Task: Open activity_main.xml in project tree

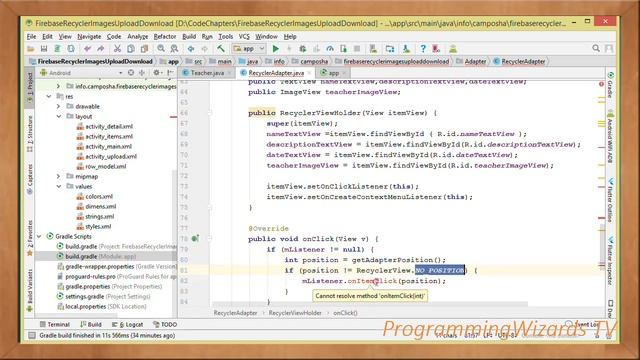Action: [104, 146]
